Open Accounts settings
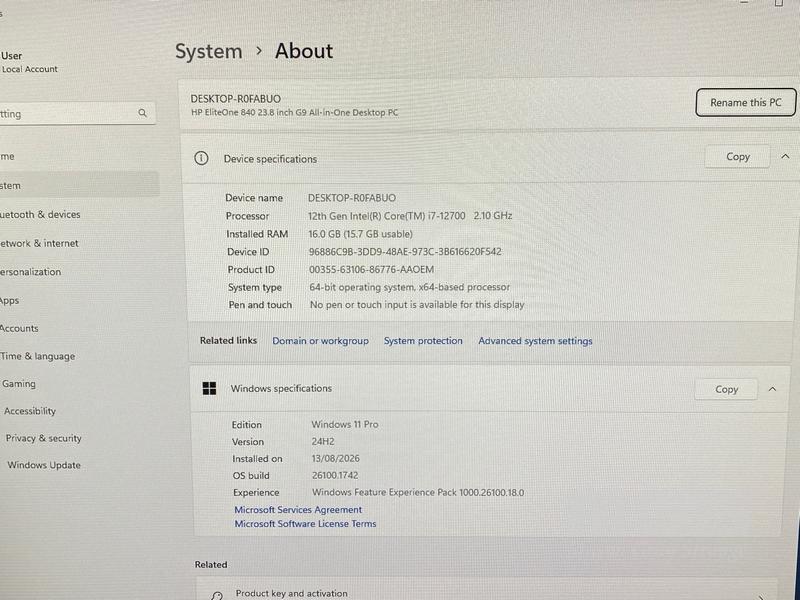 tap(19, 329)
